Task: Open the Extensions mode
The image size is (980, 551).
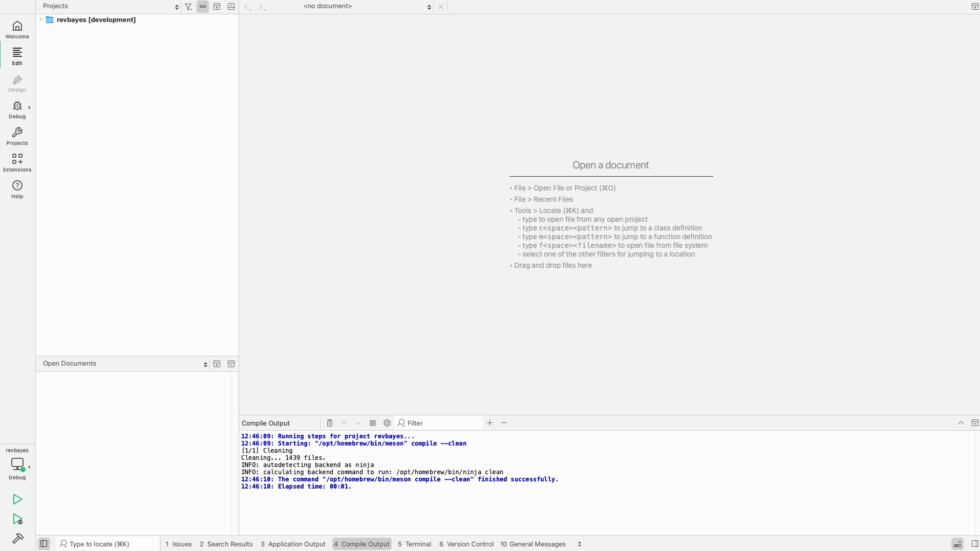Action: pyautogui.click(x=17, y=163)
